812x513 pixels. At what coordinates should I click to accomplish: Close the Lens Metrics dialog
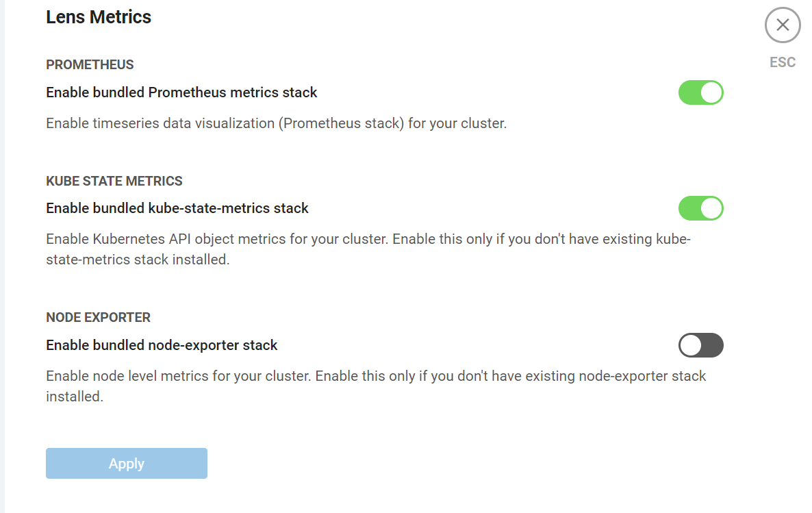782,25
